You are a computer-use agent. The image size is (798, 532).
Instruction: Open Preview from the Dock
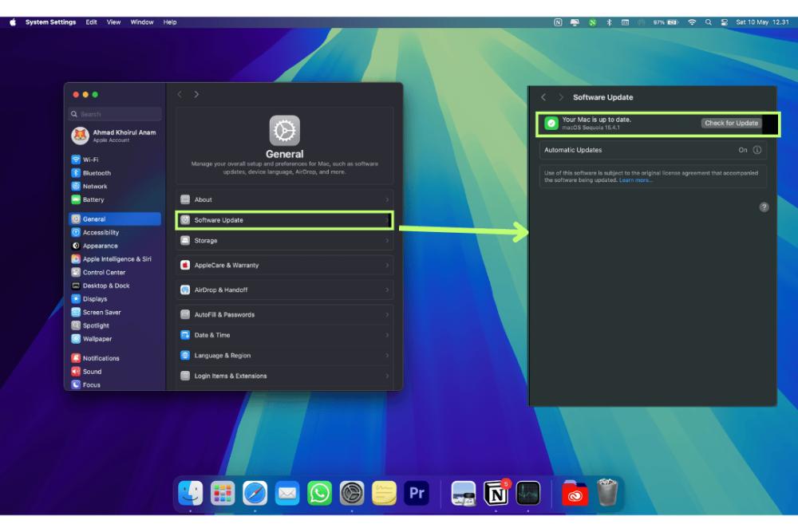click(464, 493)
